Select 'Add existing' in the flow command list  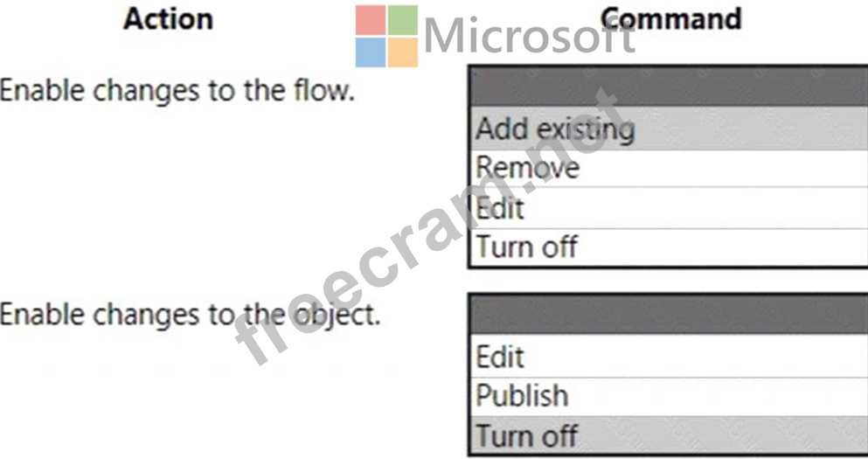(556, 129)
